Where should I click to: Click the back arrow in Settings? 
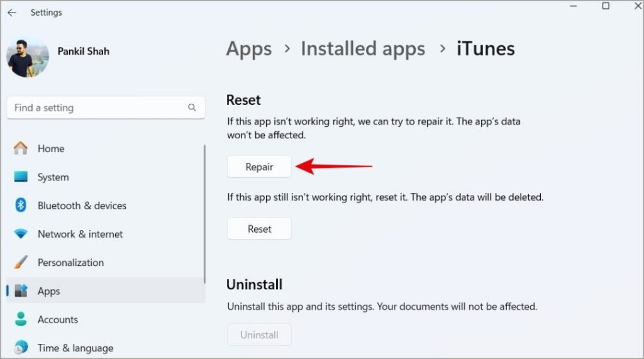(x=12, y=13)
